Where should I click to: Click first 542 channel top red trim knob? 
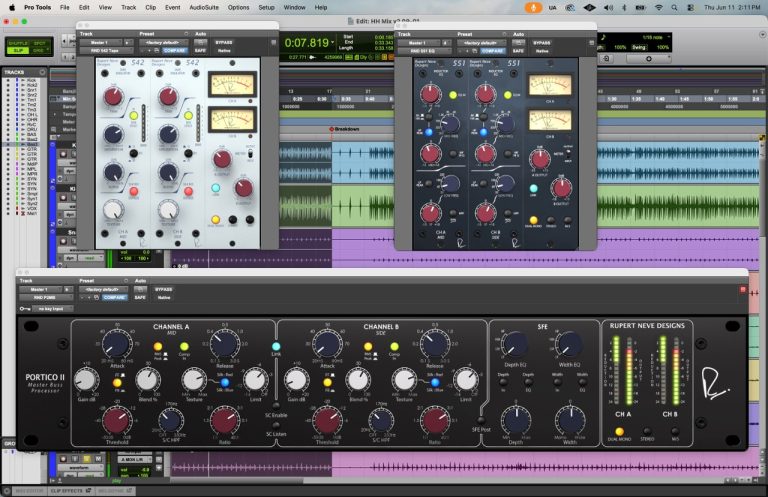click(x=113, y=96)
